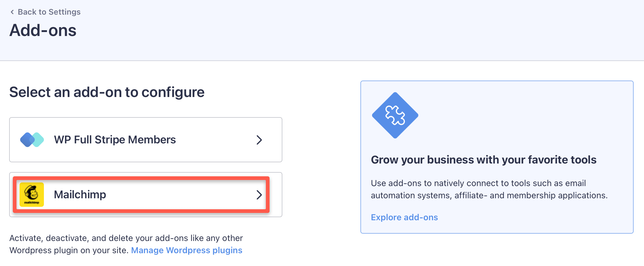Click the blue puzzle piece icon
644x266 pixels.
point(395,115)
